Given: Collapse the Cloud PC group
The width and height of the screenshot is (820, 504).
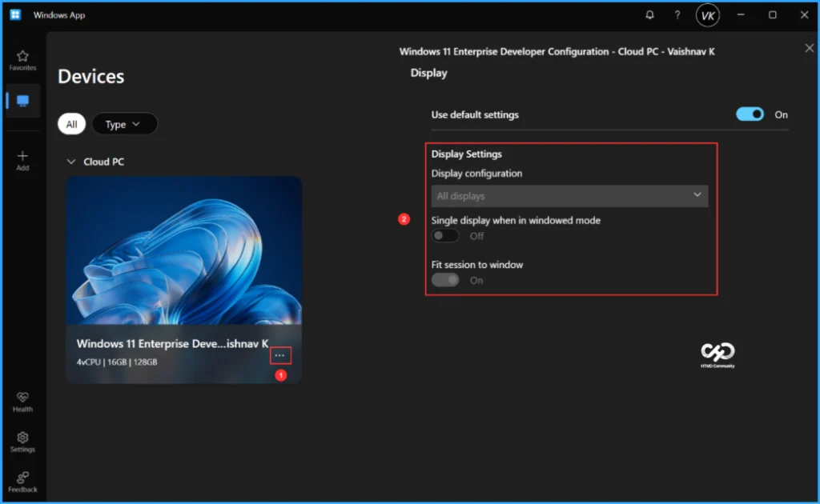Looking at the screenshot, I should click(71, 162).
